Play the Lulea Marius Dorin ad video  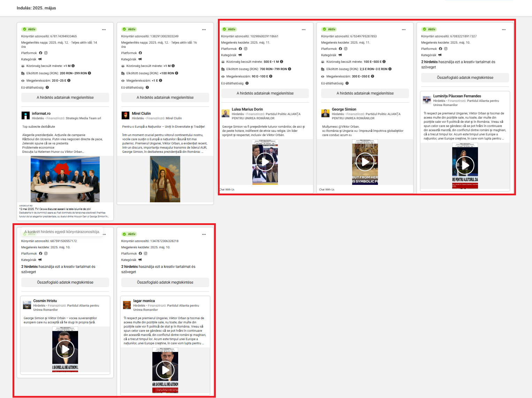click(265, 162)
